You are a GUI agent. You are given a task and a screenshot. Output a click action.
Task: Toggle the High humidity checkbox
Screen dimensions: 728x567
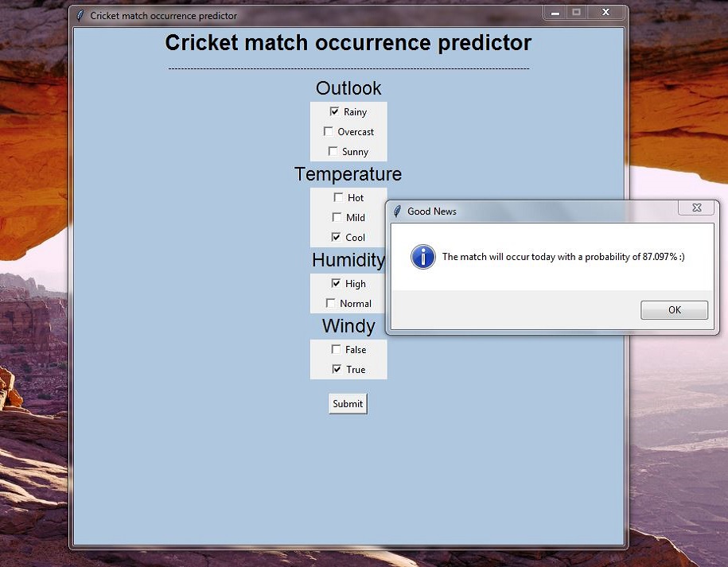point(336,283)
